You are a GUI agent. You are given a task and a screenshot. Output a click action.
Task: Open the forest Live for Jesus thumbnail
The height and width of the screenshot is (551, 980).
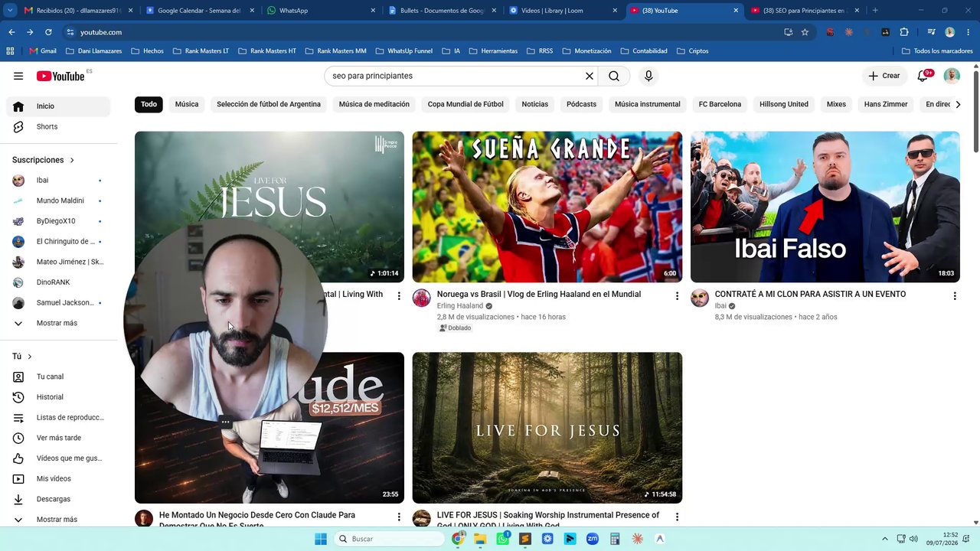pyautogui.click(x=547, y=428)
